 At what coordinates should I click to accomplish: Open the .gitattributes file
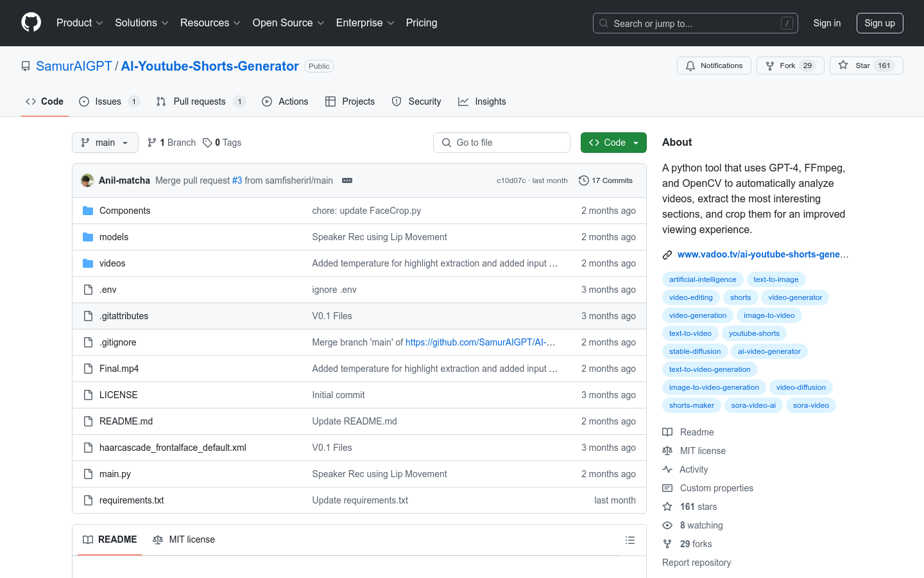point(124,316)
